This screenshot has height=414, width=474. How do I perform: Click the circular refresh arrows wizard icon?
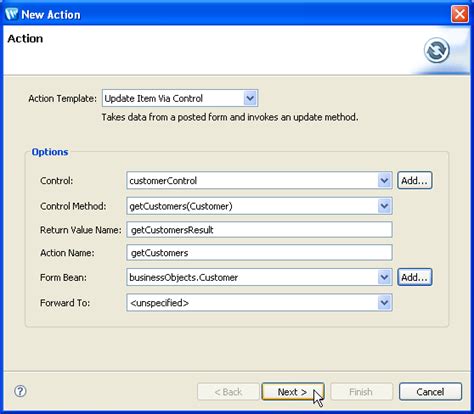[x=436, y=50]
